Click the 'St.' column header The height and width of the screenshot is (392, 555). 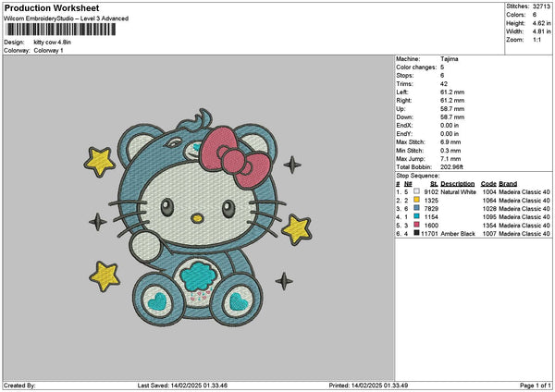[435, 184]
